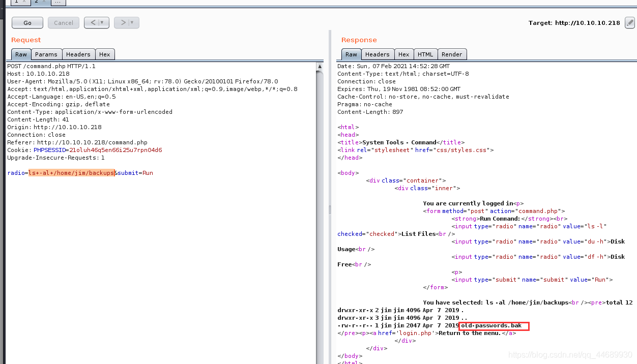The height and width of the screenshot is (364, 637).
Task: Open the Request Params tab
Action: click(x=46, y=54)
